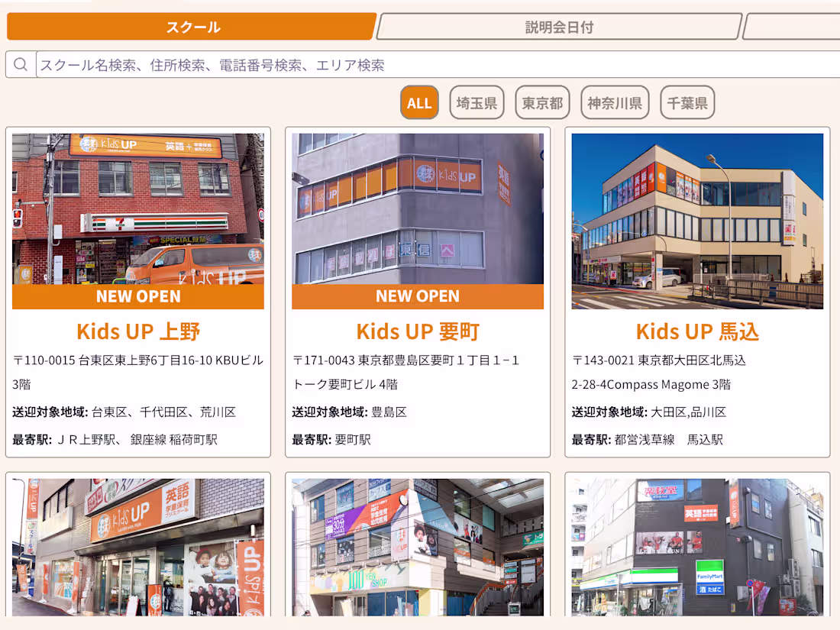Click text トーク要町ビル 4階

pyautogui.click(x=345, y=384)
